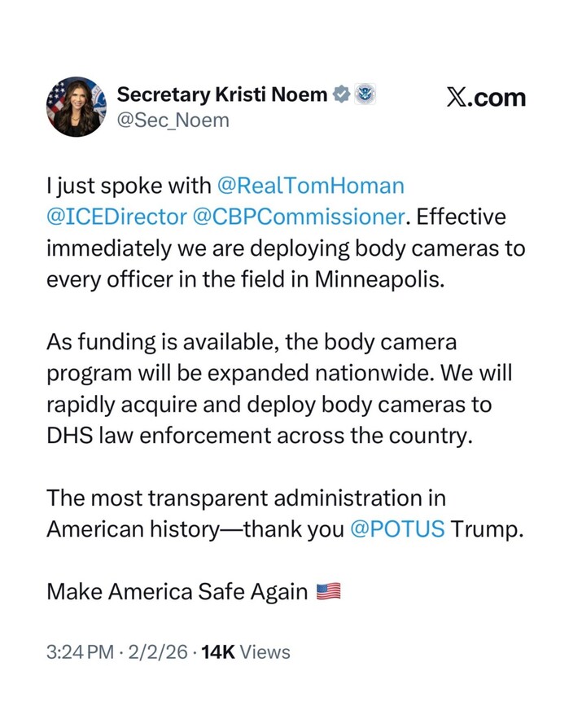The image size is (582, 728).
Task: Click the '.com' text beside the X logo
Action: (500, 98)
